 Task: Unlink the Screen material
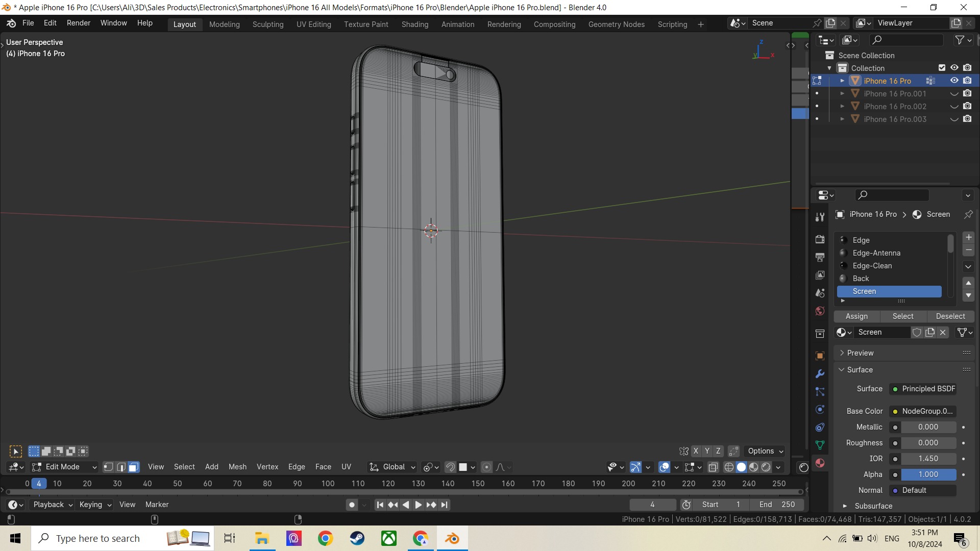coord(943,332)
